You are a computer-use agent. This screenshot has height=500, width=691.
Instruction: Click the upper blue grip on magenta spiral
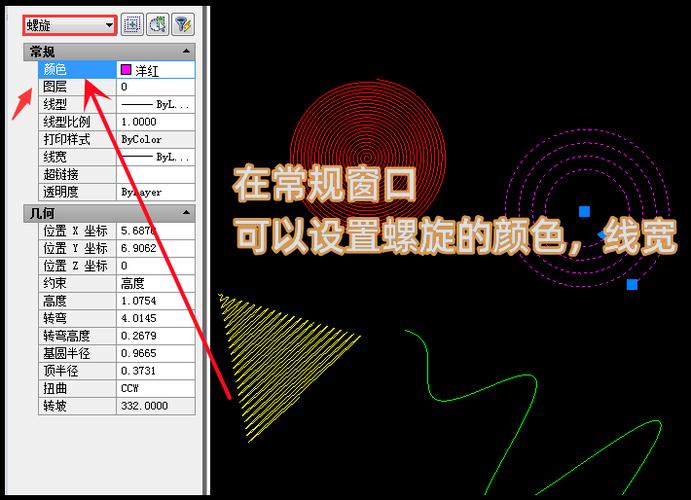(584, 211)
